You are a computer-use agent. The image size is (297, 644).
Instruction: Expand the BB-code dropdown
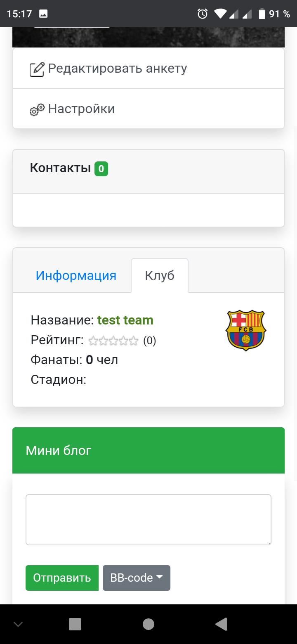137,578
